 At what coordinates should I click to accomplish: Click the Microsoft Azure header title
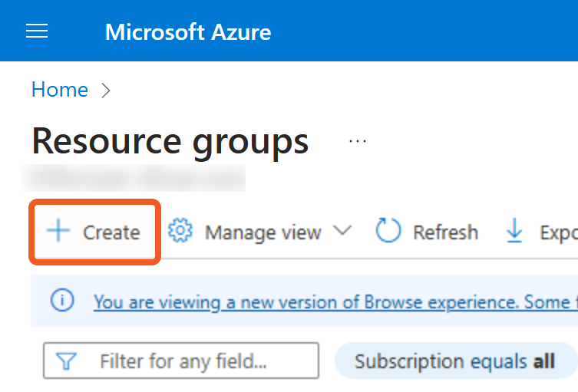pyautogui.click(x=187, y=32)
